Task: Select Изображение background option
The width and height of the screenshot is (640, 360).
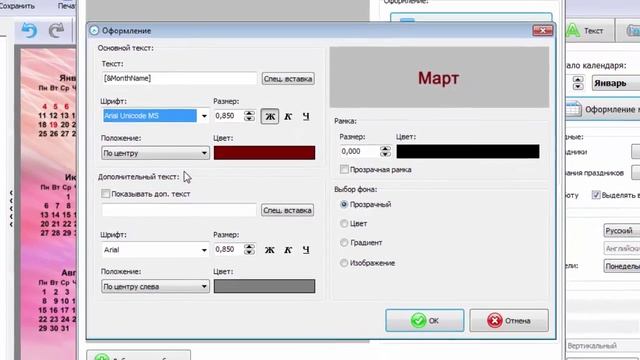Action: pyautogui.click(x=344, y=263)
